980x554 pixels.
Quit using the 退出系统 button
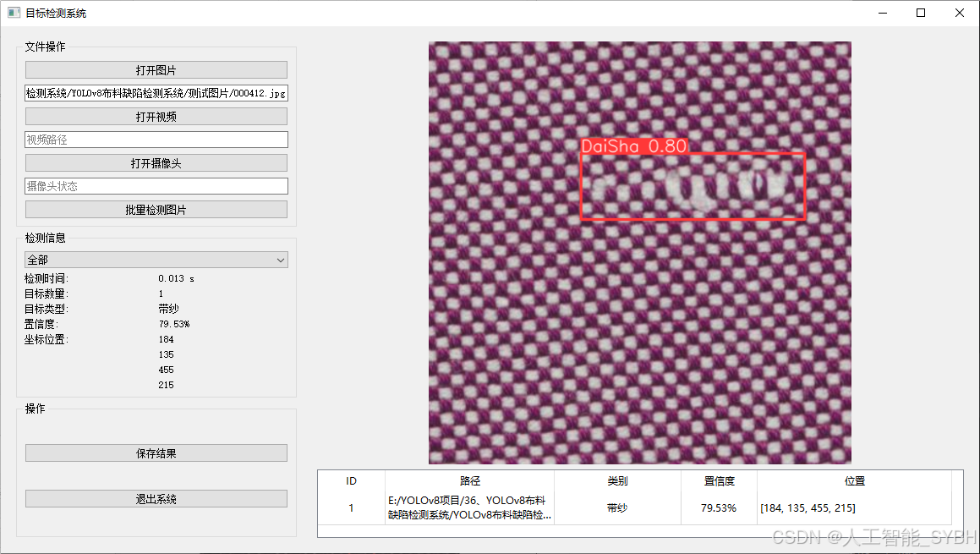[156, 499]
